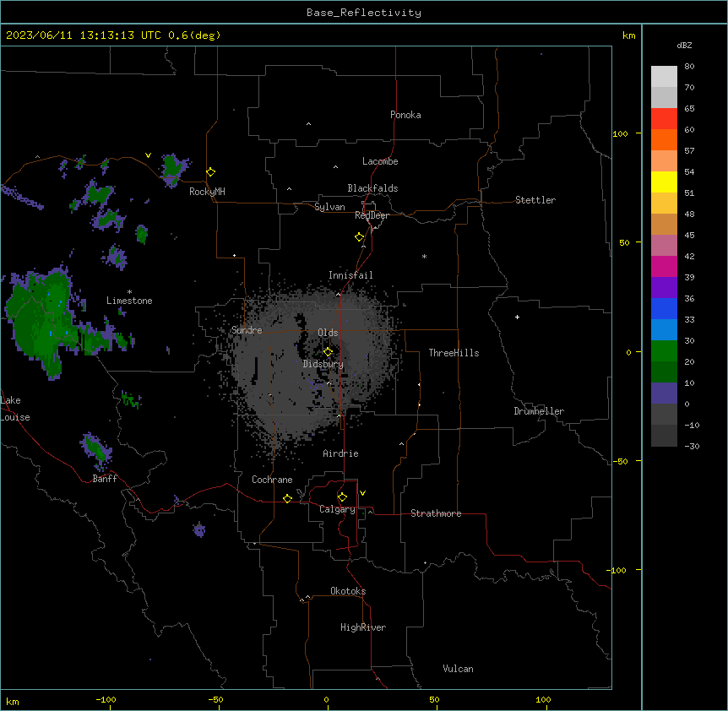This screenshot has width=728, height=711.
Task: Click the 50 tick label on right axis
Action: click(624, 242)
